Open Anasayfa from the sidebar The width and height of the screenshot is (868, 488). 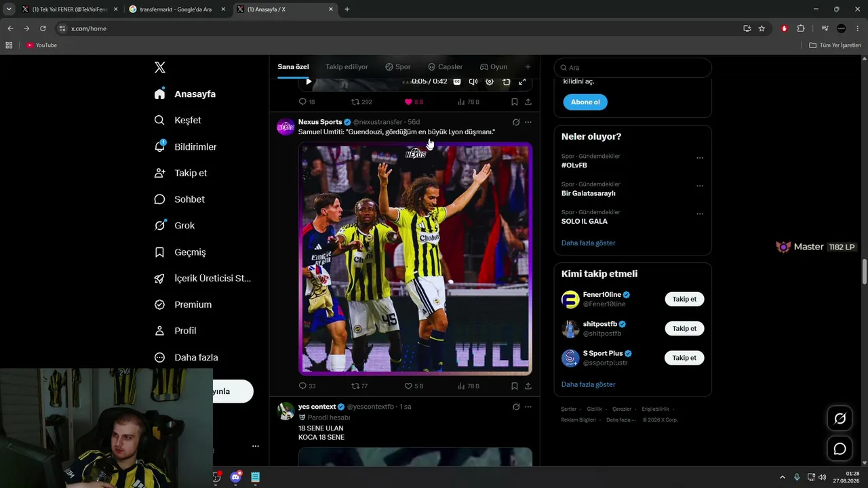185,94
